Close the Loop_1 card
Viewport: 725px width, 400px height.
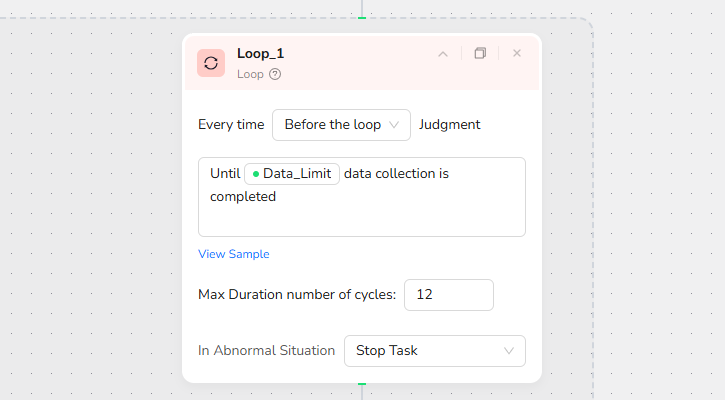pos(517,54)
